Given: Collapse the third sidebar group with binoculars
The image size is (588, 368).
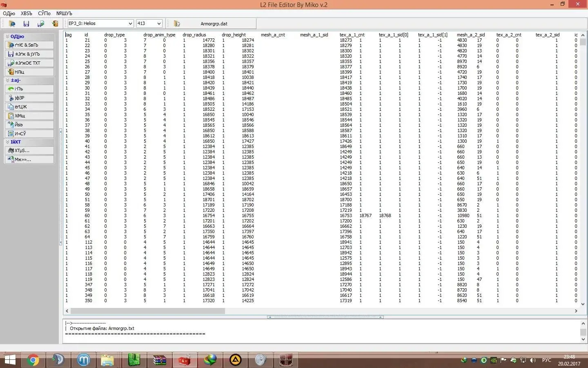Looking at the screenshot, I should tap(29, 142).
